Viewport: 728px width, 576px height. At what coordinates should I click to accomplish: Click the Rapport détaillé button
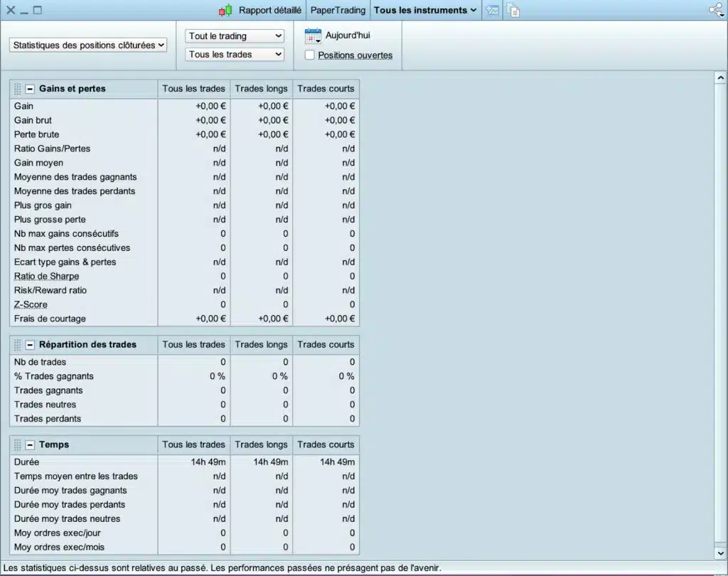click(x=269, y=10)
